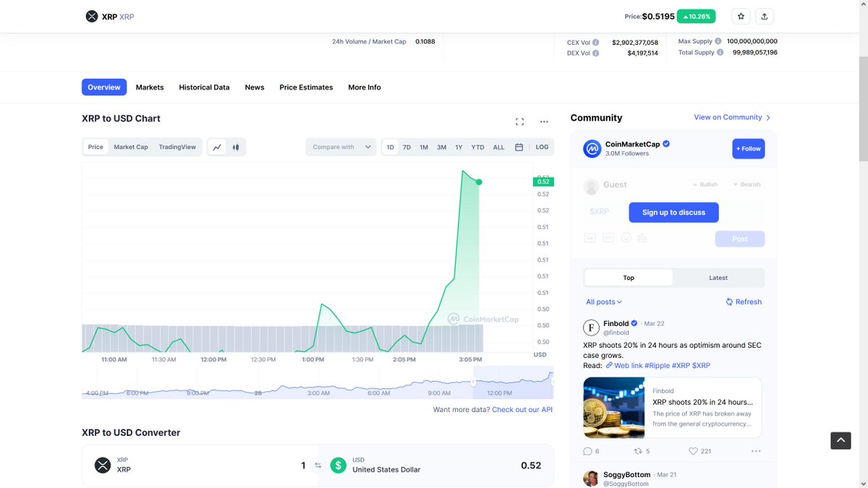
Task: Set chart range to 1M
Action: [x=424, y=147]
